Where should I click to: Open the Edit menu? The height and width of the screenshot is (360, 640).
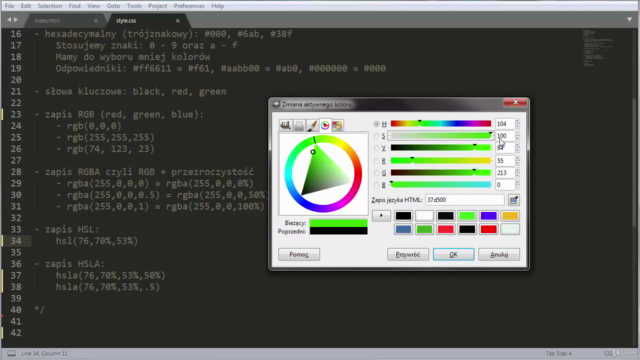tap(26, 6)
